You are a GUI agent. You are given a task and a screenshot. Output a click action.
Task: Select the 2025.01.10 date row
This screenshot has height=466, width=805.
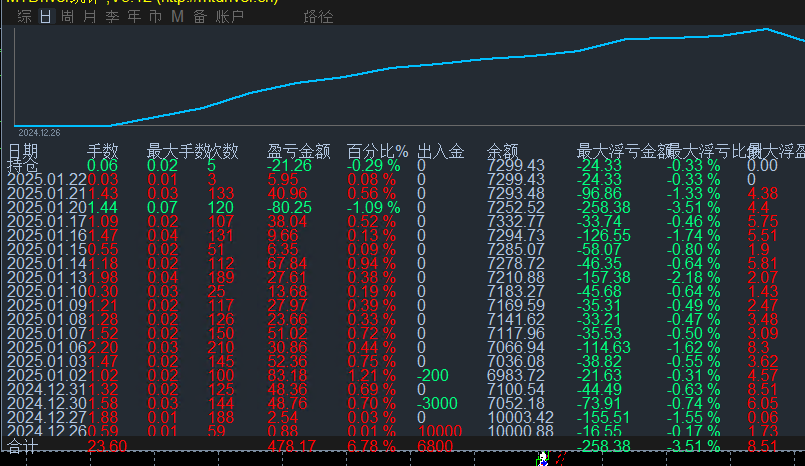(x=47, y=292)
